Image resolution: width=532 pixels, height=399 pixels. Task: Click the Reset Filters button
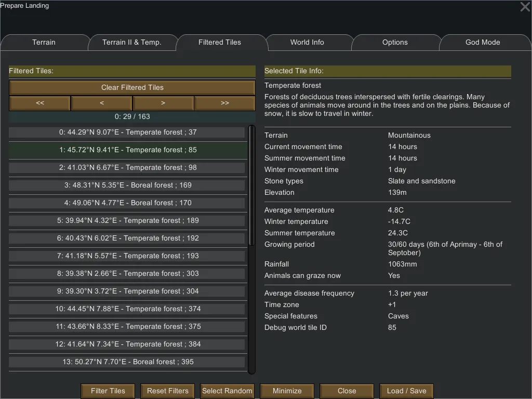[167, 391]
